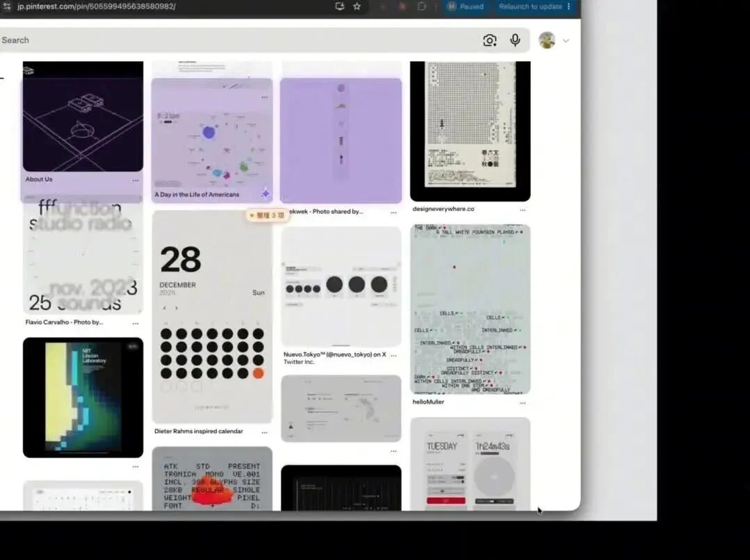Click the Nuevo.Tokyo on X caption
The height and width of the screenshot is (560, 750).
click(x=334, y=354)
